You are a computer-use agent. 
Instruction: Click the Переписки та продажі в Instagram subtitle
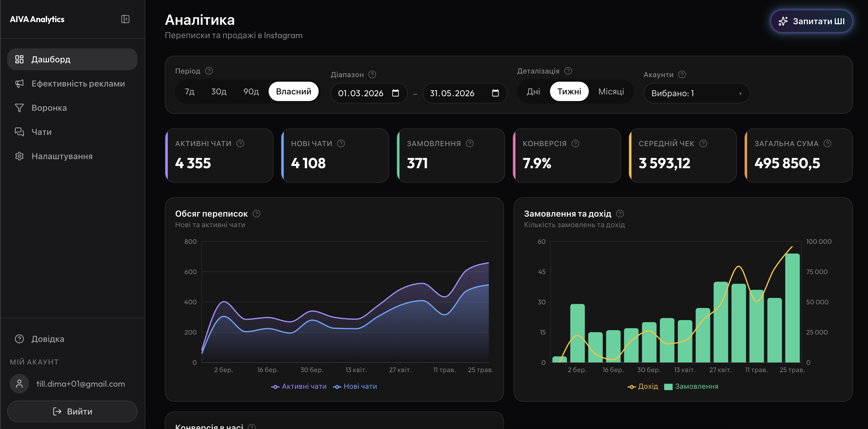pos(234,35)
